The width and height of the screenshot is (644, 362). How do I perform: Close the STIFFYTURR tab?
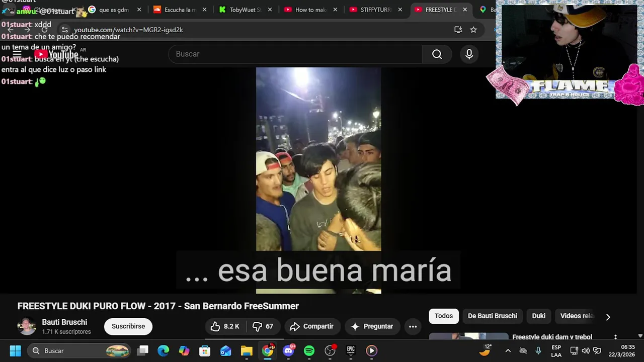(400, 10)
